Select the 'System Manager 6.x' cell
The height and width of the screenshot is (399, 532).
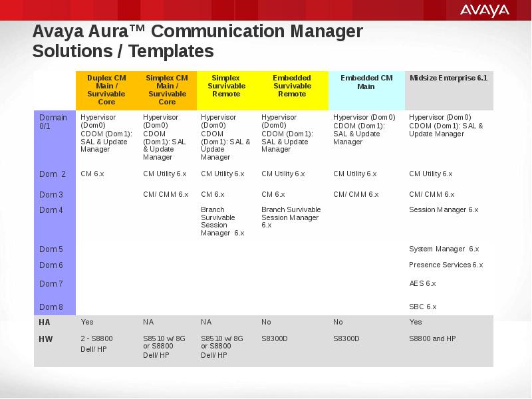click(x=444, y=249)
